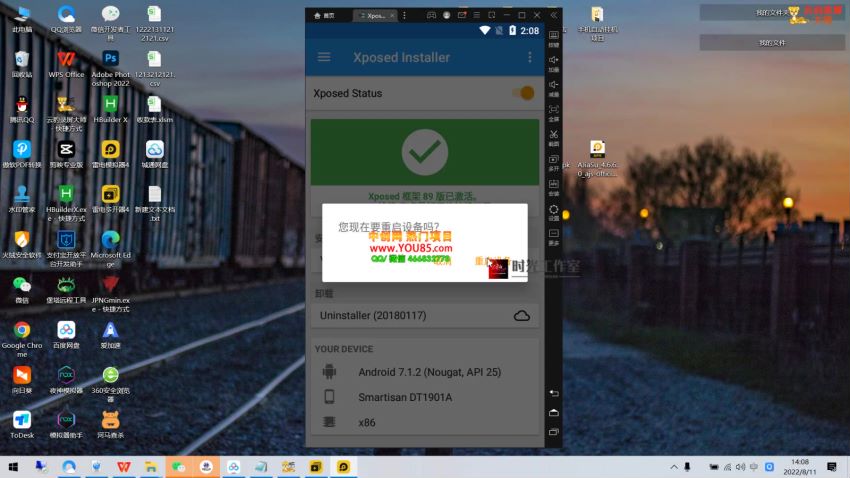Open the 1213212121.csv desktop file

[154, 68]
